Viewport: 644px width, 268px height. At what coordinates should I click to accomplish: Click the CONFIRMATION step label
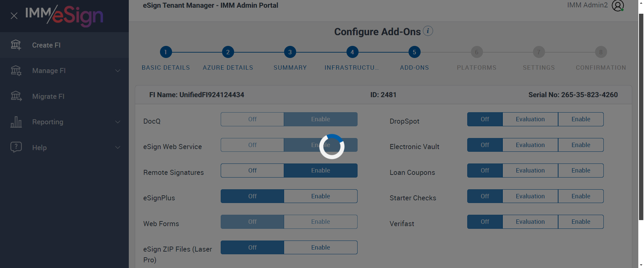(601, 68)
